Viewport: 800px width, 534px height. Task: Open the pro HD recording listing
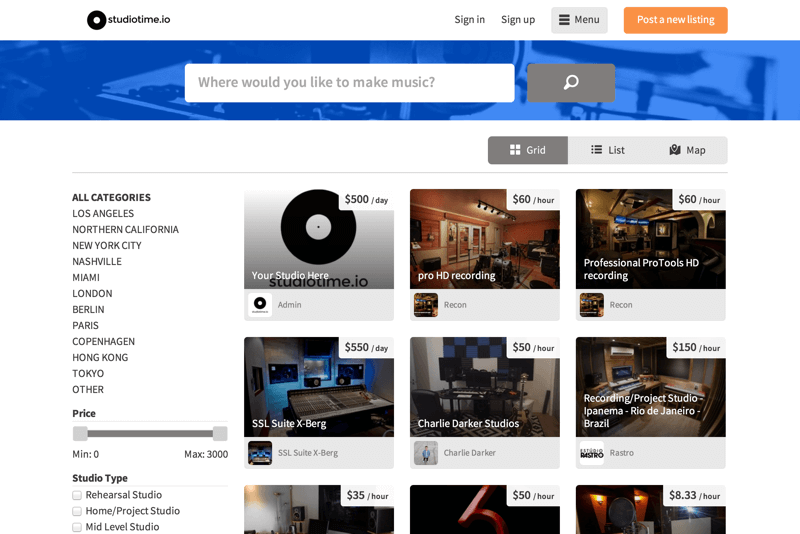coord(485,239)
